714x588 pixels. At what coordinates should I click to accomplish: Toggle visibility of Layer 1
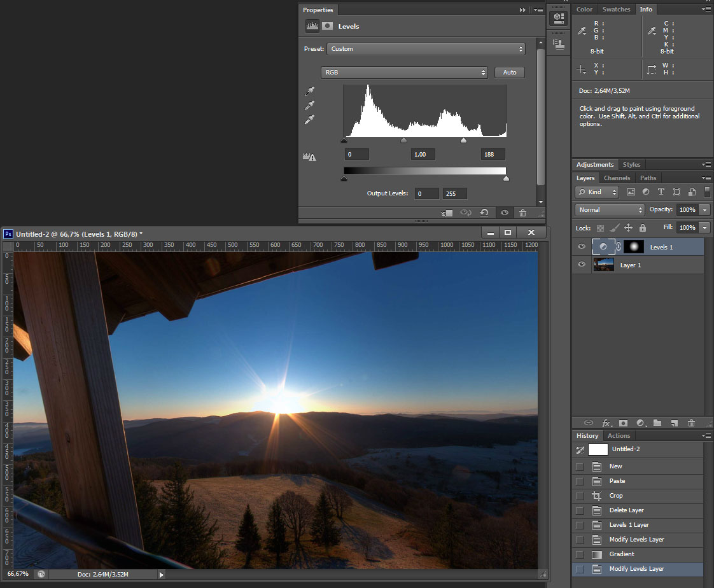(x=581, y=265)
